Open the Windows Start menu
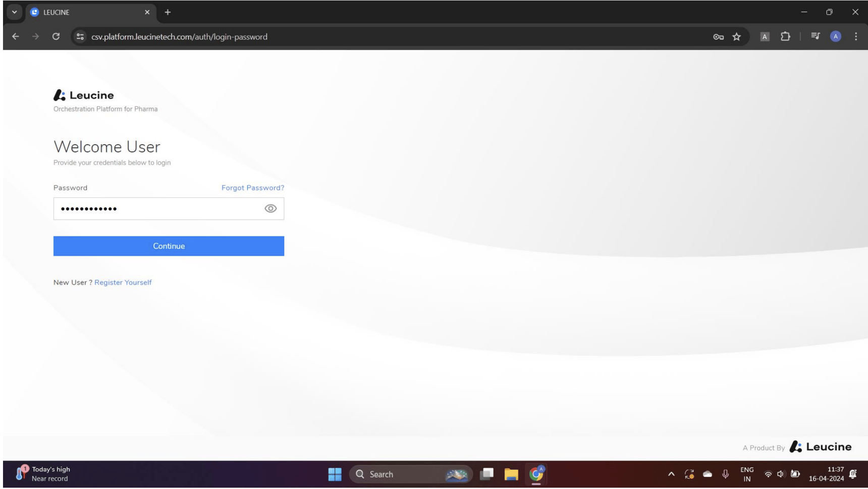The width and height of the screenshot is (868, 489). pyautogui.click(x=335, y=474)
